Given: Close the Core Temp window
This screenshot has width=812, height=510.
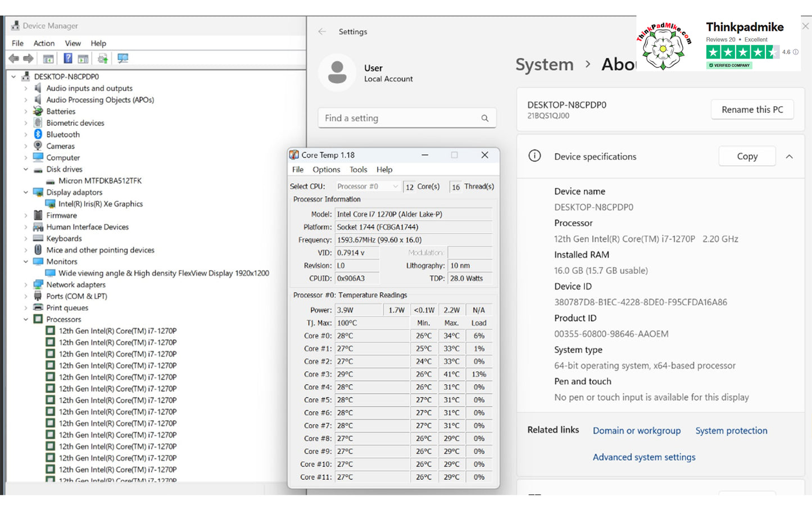Looking at the screenshot, I should coord(485,155).
